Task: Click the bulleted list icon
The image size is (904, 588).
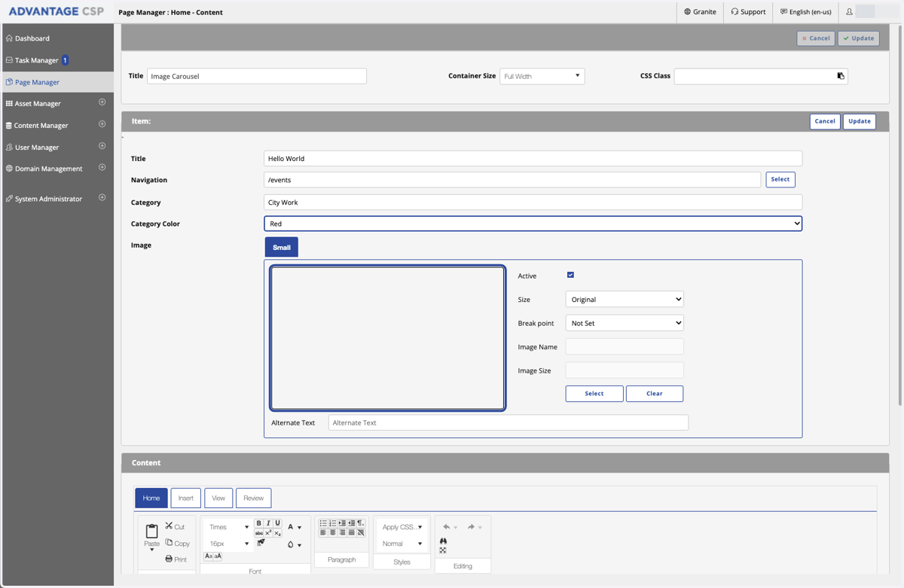Action: [323, 523]
